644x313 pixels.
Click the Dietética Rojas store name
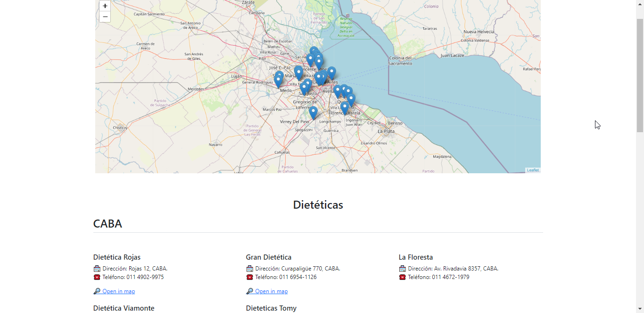click(117, 257)
